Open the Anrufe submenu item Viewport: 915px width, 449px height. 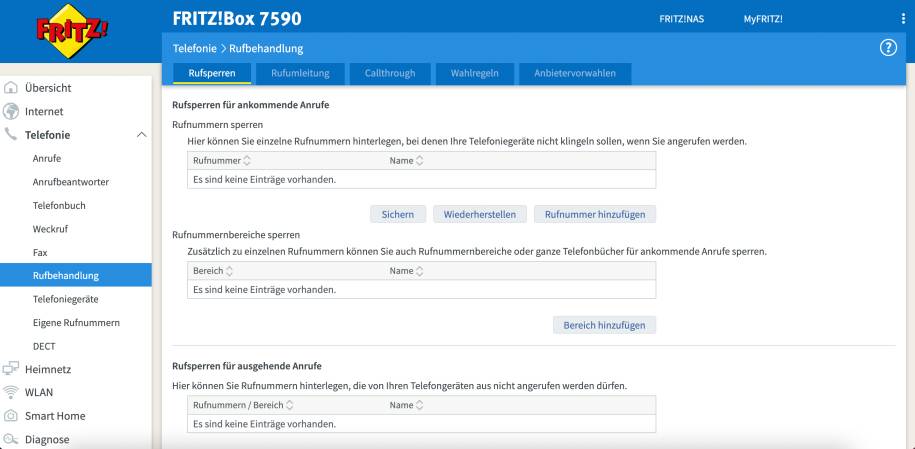47,158
